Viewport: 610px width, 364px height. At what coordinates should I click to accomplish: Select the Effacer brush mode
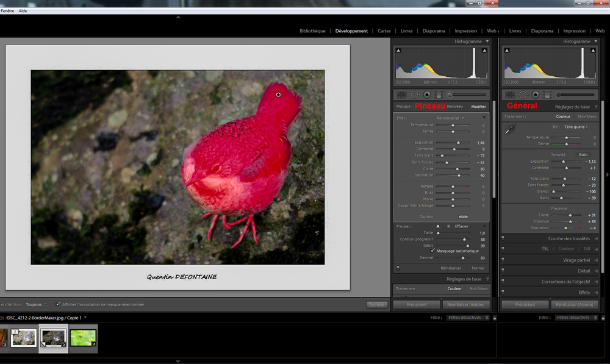(x=461, y=226)
